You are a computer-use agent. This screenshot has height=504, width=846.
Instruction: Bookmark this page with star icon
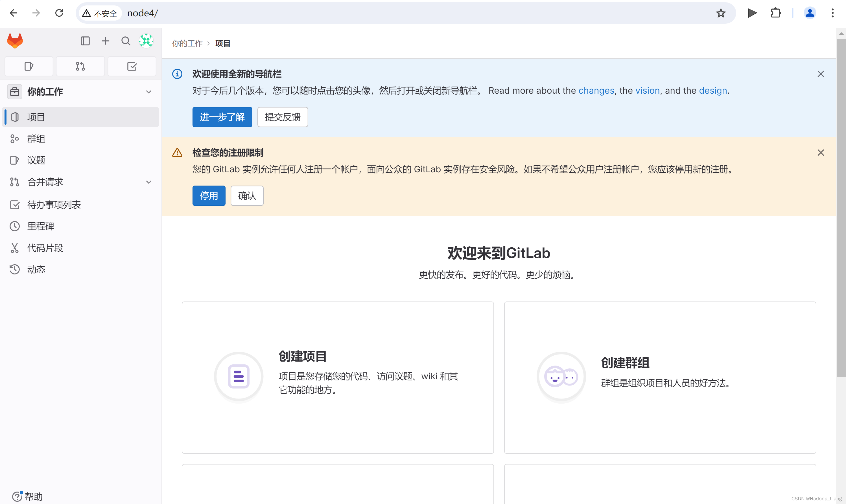pos(721,13)
